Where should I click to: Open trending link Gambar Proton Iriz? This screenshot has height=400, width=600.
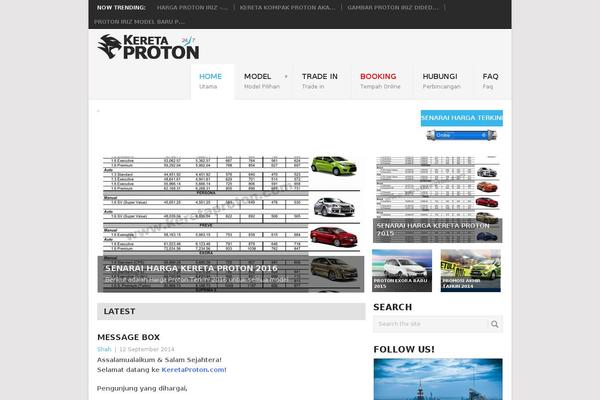click(393, 7)
